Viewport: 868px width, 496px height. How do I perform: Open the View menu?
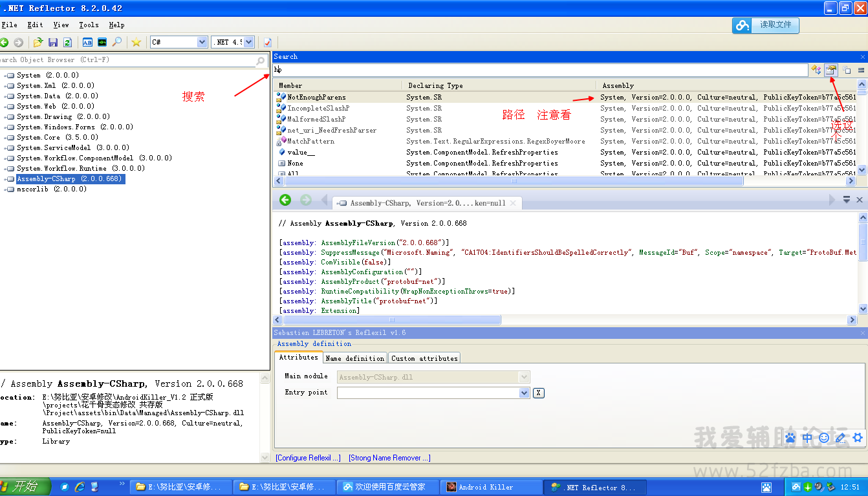[61, 25]
